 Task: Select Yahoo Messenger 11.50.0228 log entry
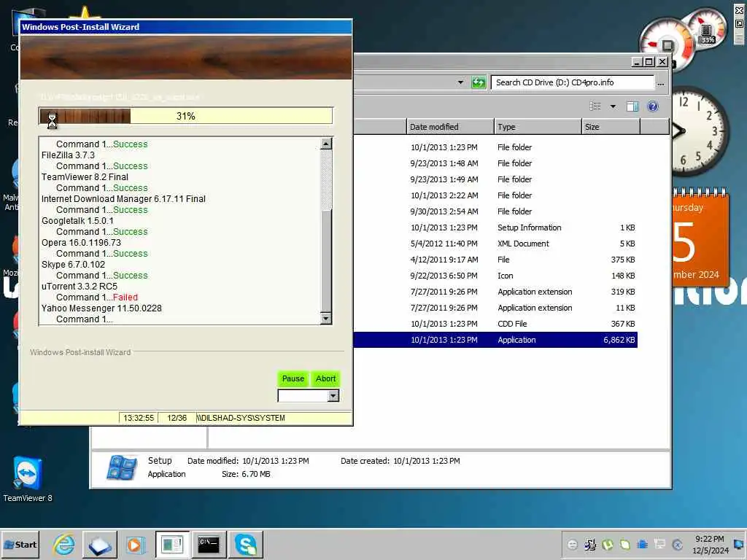(101, 308)
